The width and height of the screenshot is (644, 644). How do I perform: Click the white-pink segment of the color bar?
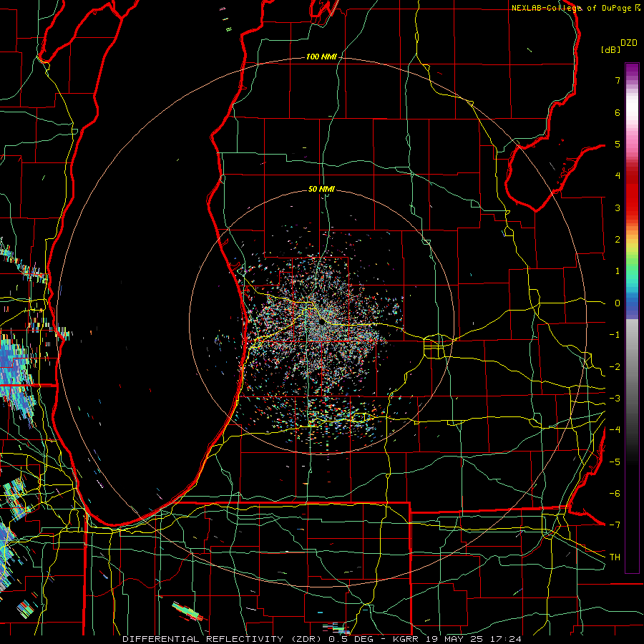[632, 117]
